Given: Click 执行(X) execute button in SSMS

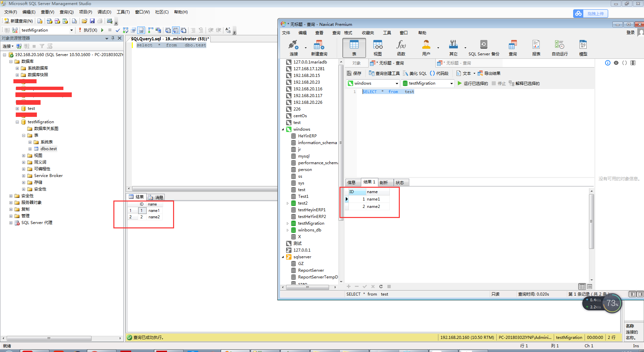Looking at the screenshot, I should tap(88, 30).
